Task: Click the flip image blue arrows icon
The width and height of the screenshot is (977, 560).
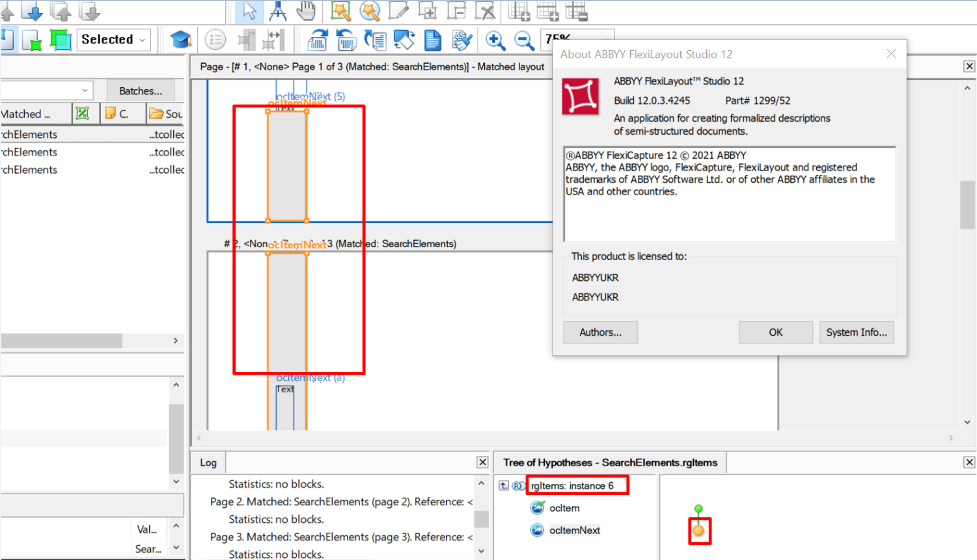Action: pyautogui.click(x=404, y=40)
